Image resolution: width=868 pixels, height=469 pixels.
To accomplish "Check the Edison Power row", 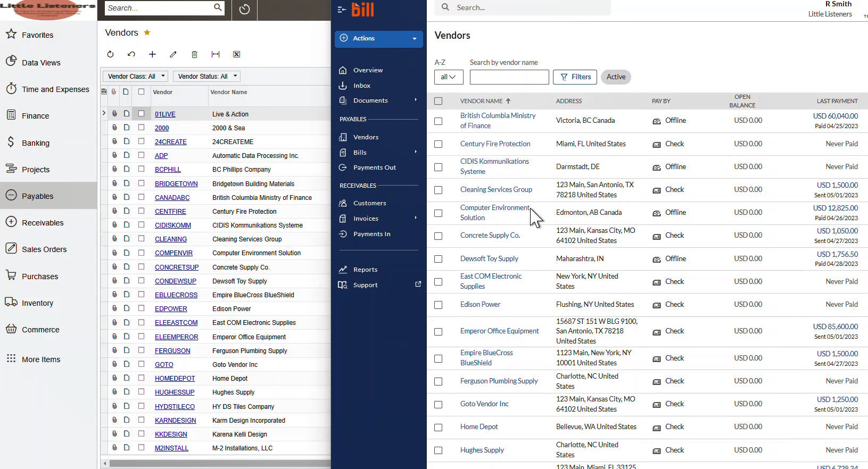I will pyautogui.click(x=438, y=305).
